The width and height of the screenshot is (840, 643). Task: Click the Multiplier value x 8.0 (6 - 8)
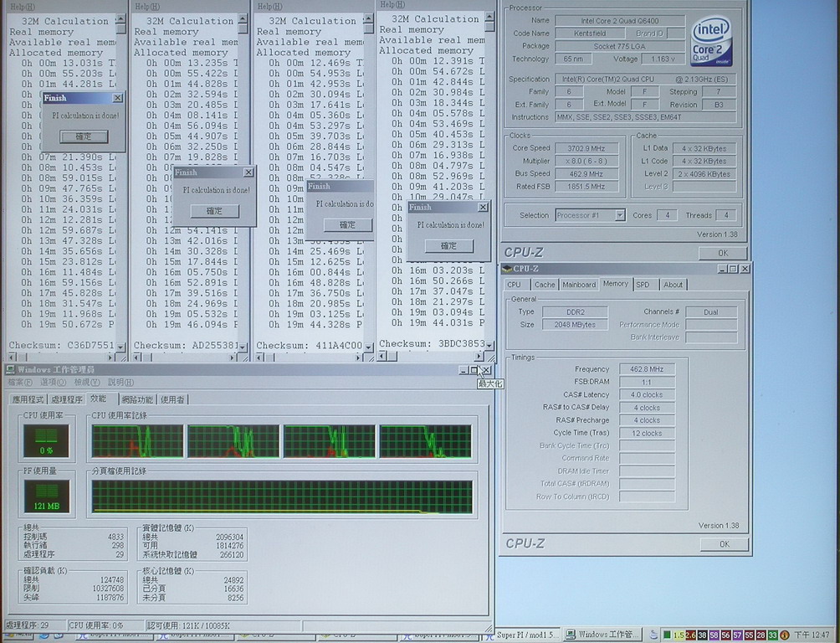coord(586,161)
